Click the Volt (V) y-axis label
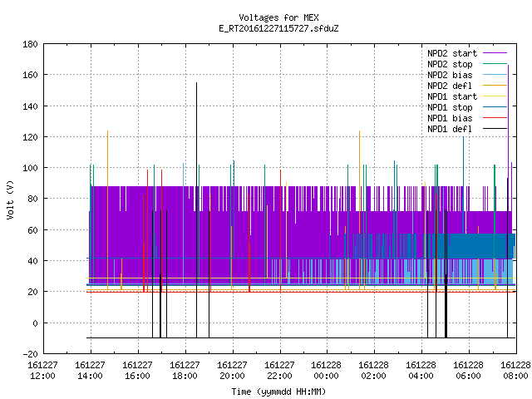Screen dimensions: 532x399 pos(11,199)
